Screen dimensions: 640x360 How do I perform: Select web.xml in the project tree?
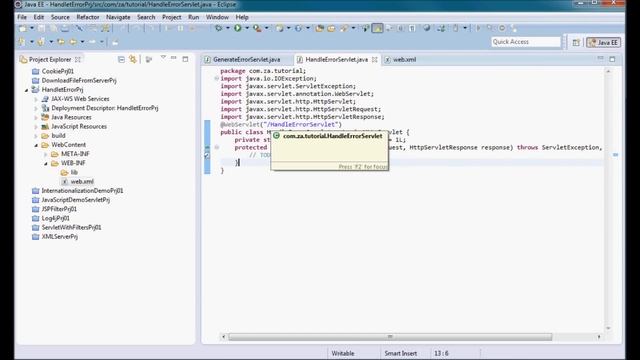tap(82, 182)
